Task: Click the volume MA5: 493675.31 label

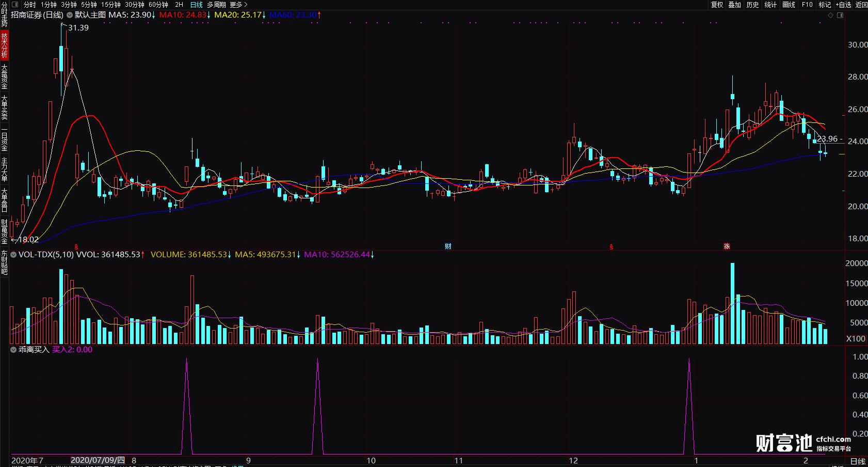Action: pyautogui.click(x=268, y=255)
